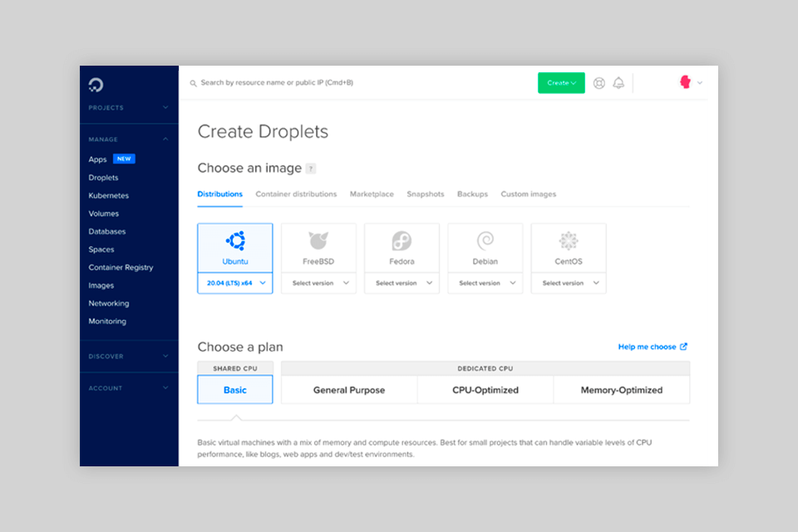Open the Ubuntu 20.04 (LTS) x64 version dropdown
The width and height of the screenshot is (798, 532).
point(235,283)
